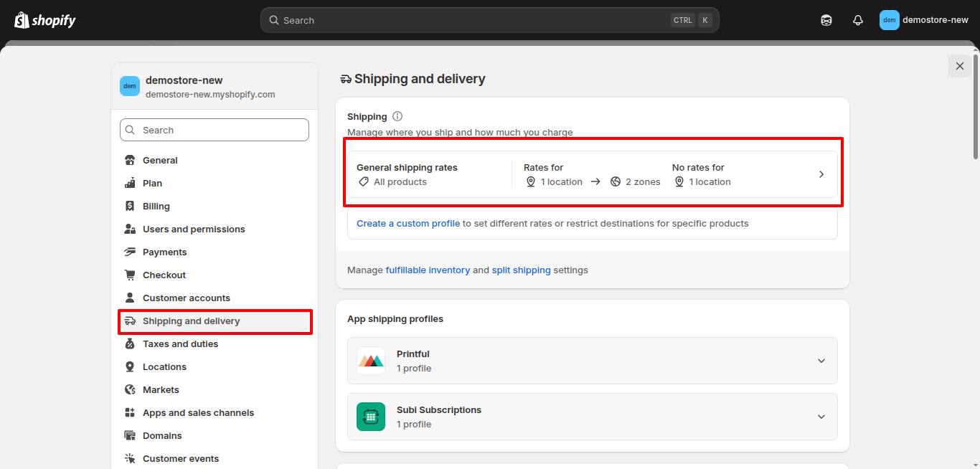Open the Shopify assistant chat icon
The width and height of the screenshot is (980, 469).
[x=826, y=20]
